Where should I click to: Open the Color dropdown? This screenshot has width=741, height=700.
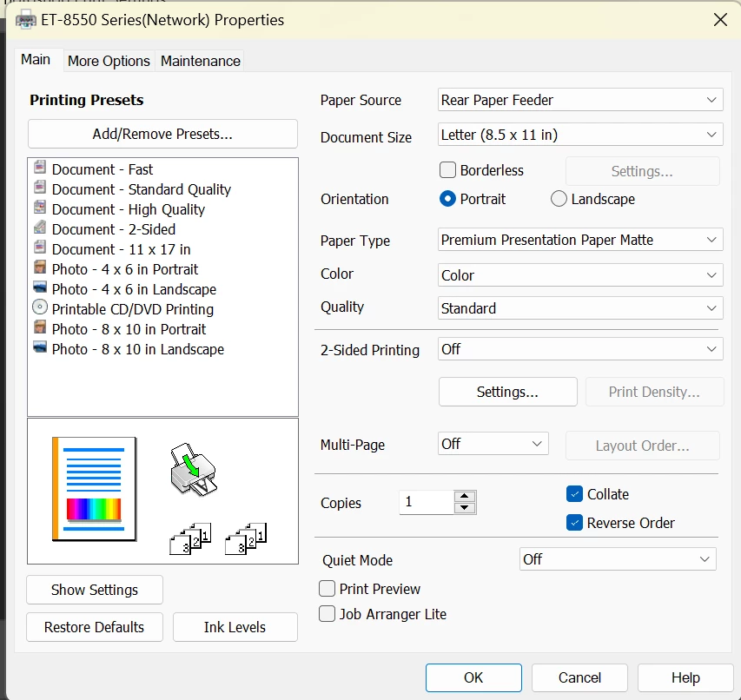(x=580, y=275)
